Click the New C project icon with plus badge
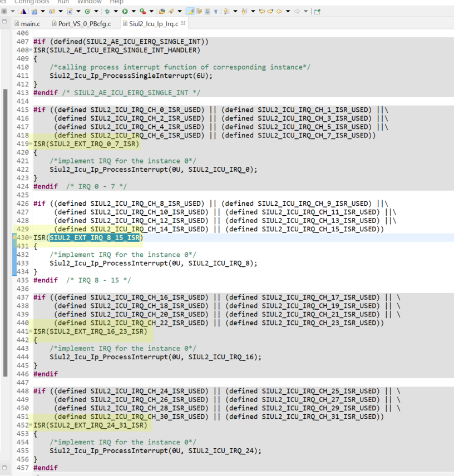Image resolution: width=454 pixels, height=476 pixels. tap(34, 12)
